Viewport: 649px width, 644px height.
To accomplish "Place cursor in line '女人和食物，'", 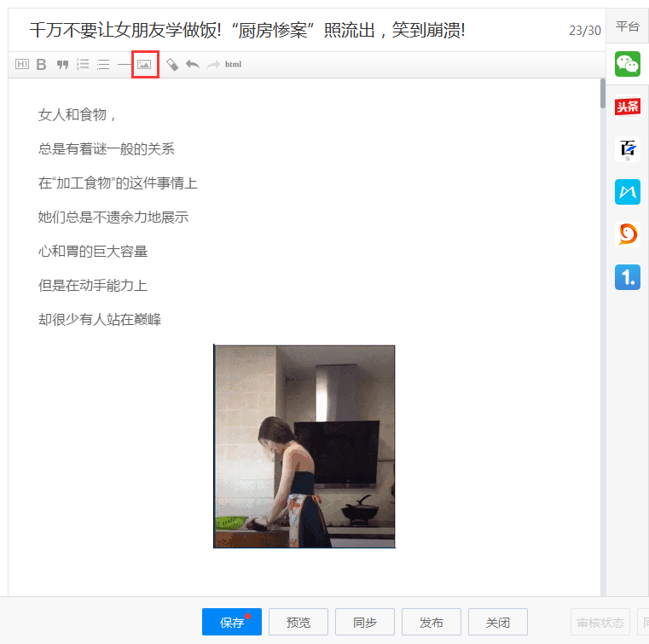I will [x=77, y=114].
